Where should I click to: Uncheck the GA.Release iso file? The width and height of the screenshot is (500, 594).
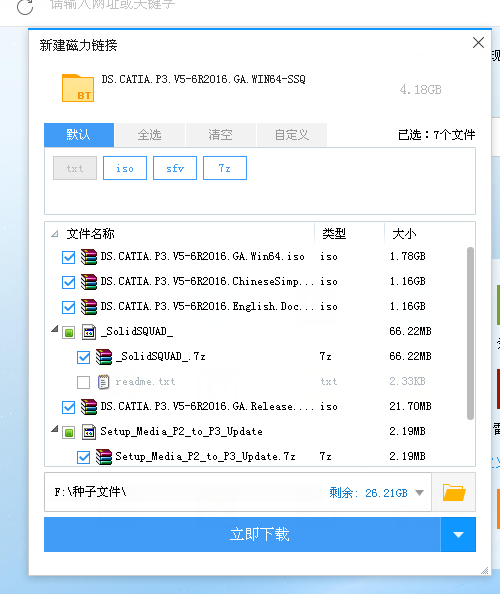[x=69, y=407]
